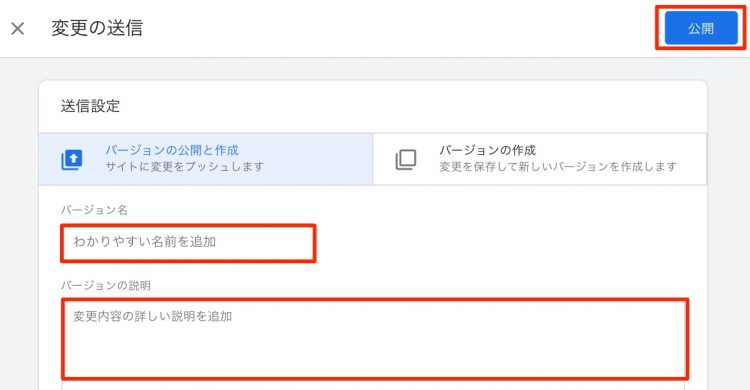
Task: Click the upload icon for バージョンの公開と作成
Action: coord(72,159)
